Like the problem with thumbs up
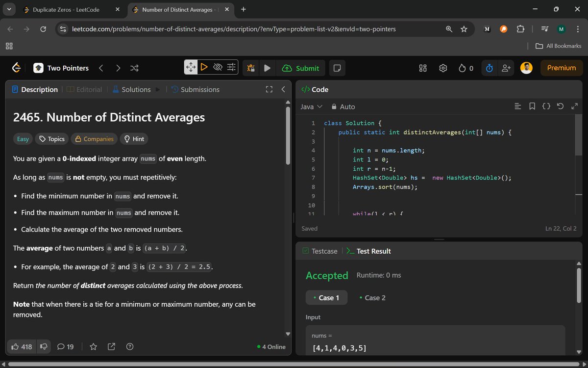The height and width of the screenshot is (368, 588). [22, 346]
